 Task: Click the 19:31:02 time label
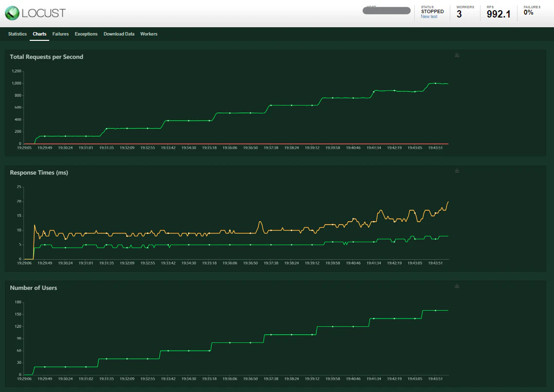click(86, 378)
